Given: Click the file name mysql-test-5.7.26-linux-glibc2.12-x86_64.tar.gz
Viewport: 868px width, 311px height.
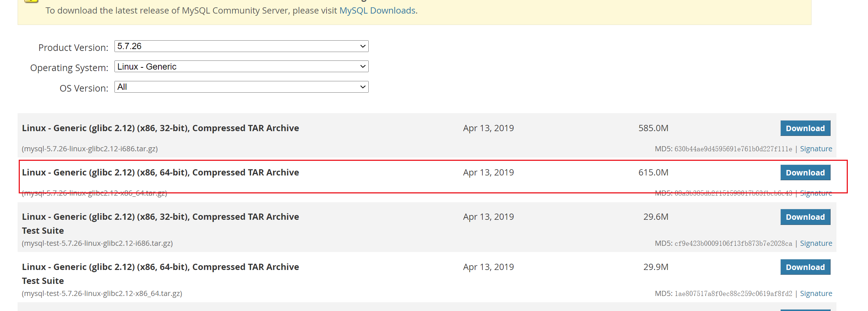Looking at the screenshot, I should pos(102,293).
